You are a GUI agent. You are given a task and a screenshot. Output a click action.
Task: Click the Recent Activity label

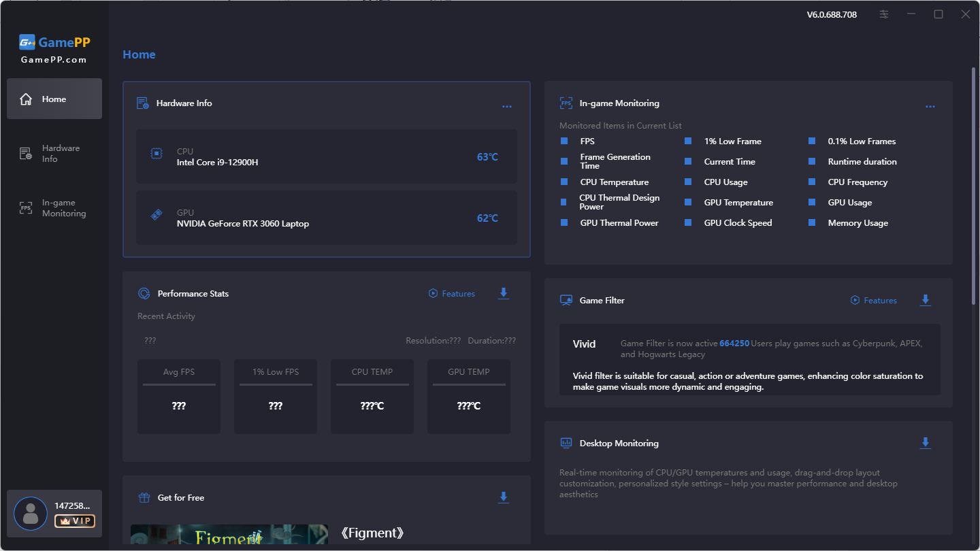pos(166,316)
